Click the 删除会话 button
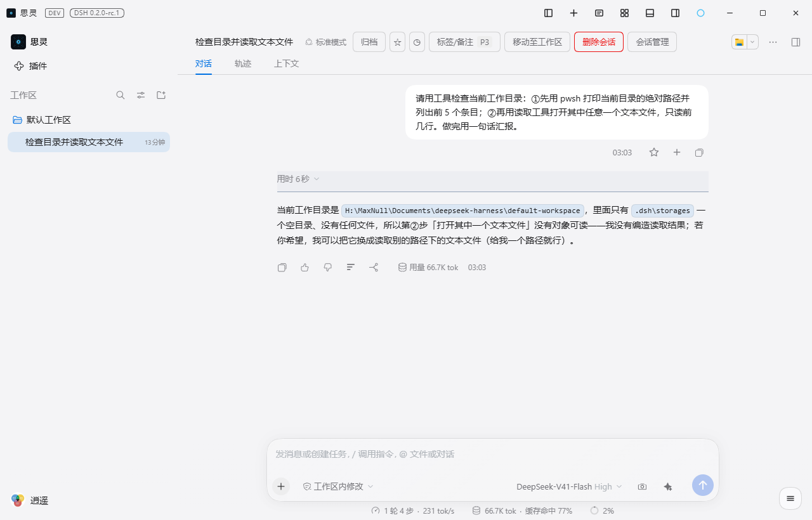 tap(599, 42)
